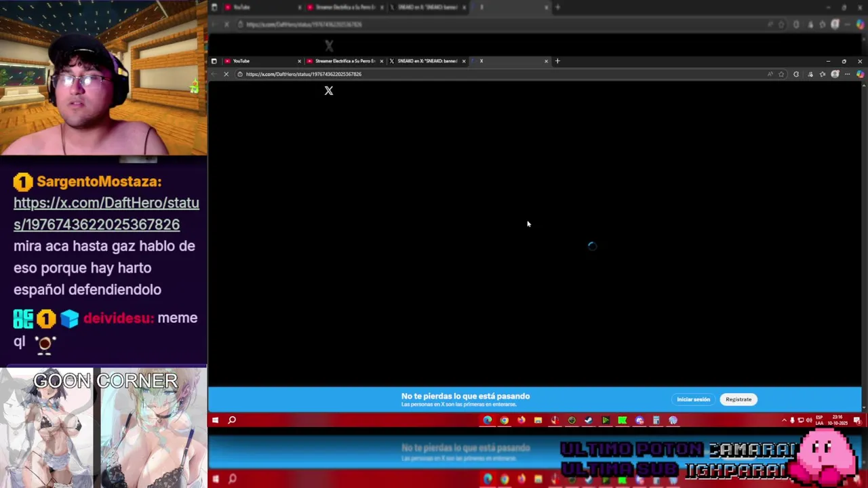Launch Google Chrome from the taskbar

pyautogui.click(x=505, y=420)
